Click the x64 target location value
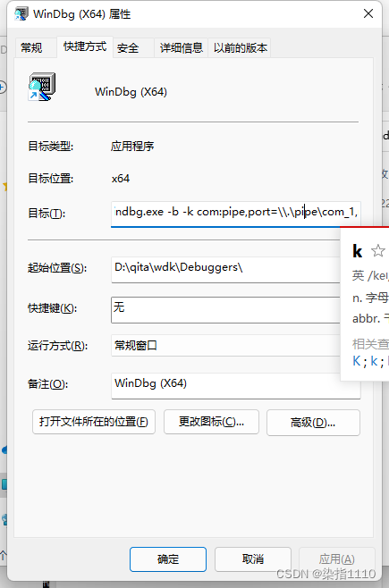389x588 pixels. point(121,179)
